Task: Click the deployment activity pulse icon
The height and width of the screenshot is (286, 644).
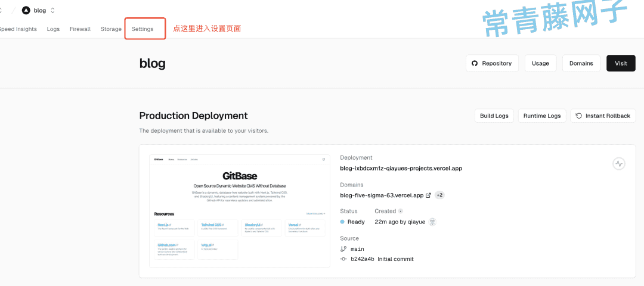Action: (619, 164)
